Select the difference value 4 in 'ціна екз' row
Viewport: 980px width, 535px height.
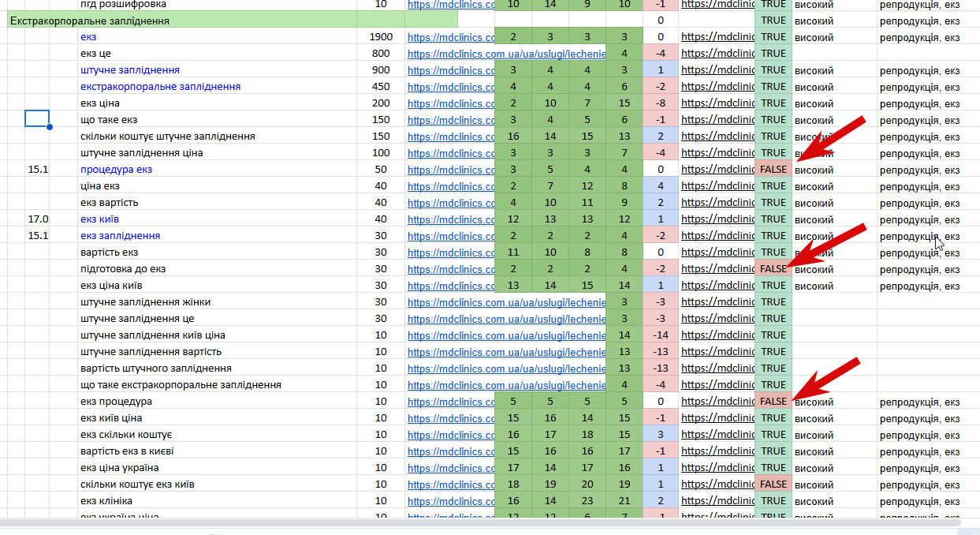tap(661, 186)
